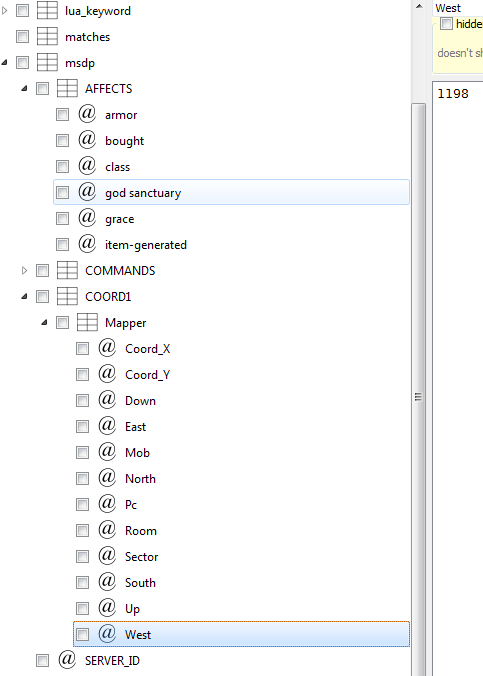
Task: Collapse the msdp table node
Action: tap(4, 63)
